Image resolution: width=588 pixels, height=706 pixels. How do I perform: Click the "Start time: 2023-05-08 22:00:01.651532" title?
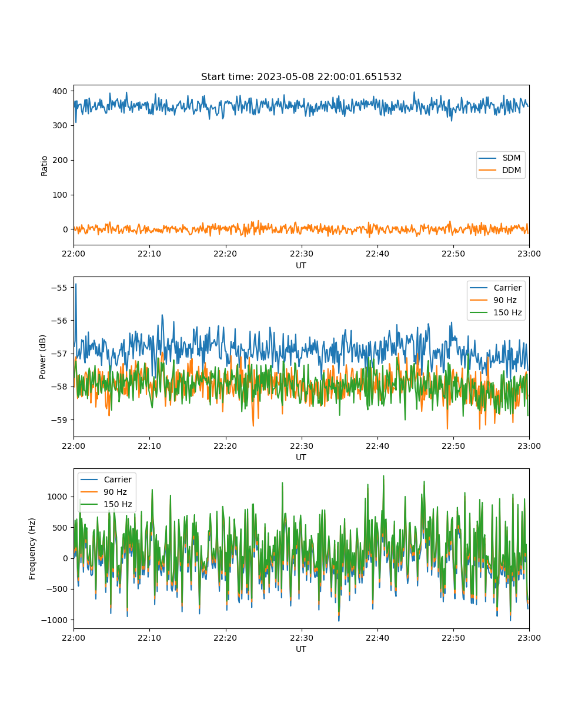click(301, 77)
